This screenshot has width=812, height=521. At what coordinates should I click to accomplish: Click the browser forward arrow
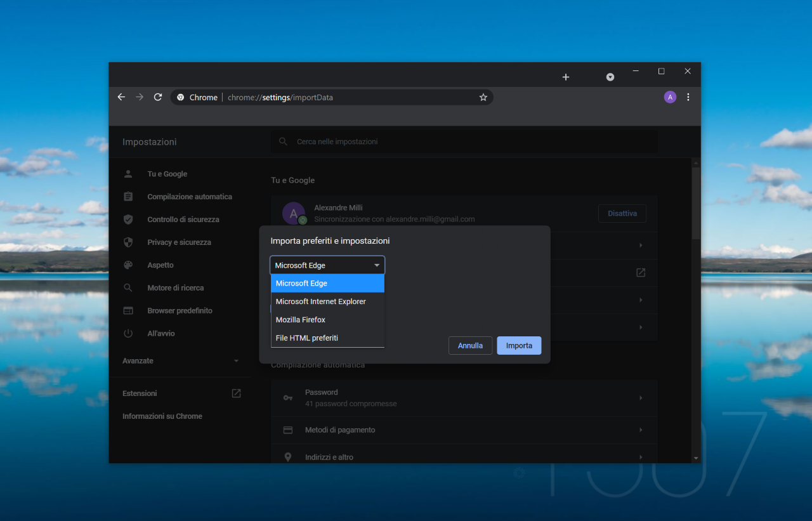pos(140,97)
